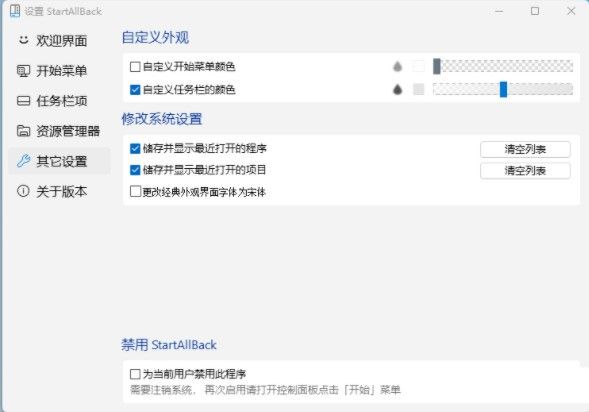Image resolution: width=589 pixels, height=412 pixels.
Task: Click the smiley icon beside 欢迎界面
Action: [24, 40]
